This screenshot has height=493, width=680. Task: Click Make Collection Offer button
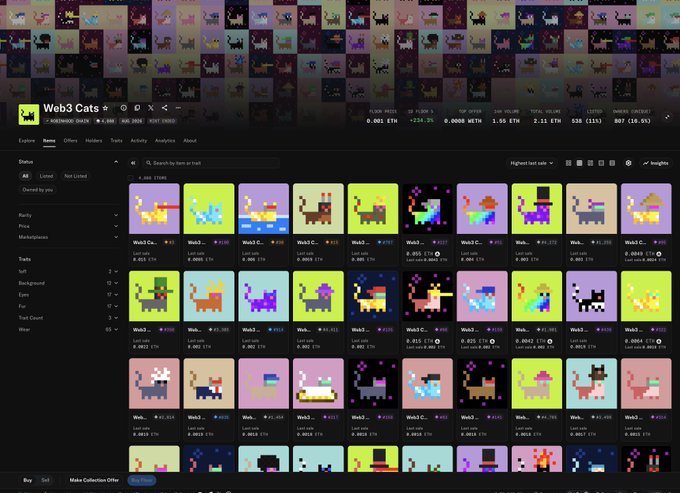tap(94, 480)
